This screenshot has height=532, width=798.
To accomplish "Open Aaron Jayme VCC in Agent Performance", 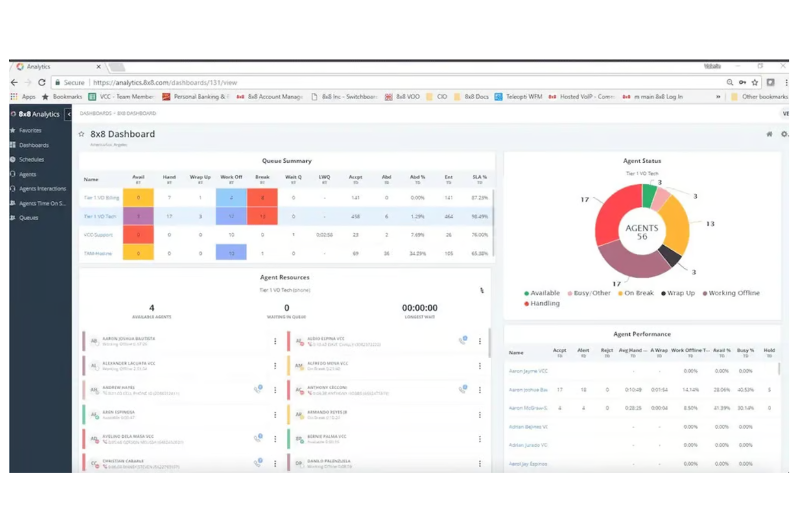I will [x=528, y=371].
